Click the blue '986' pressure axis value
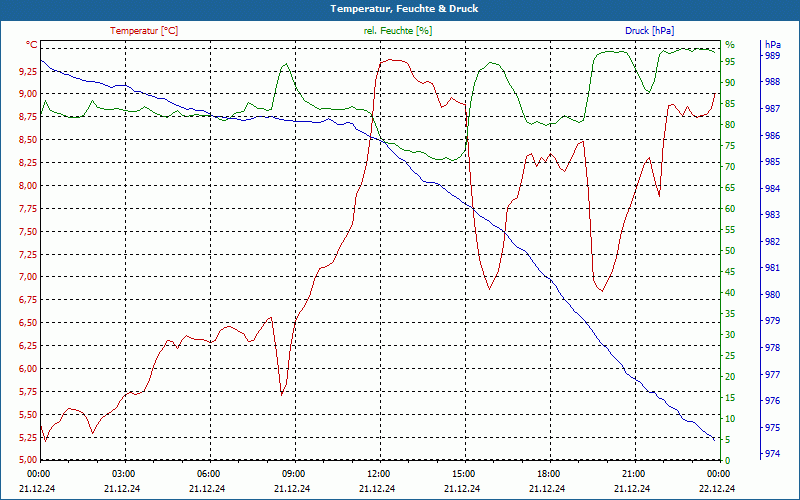 [x=772, y=136]
